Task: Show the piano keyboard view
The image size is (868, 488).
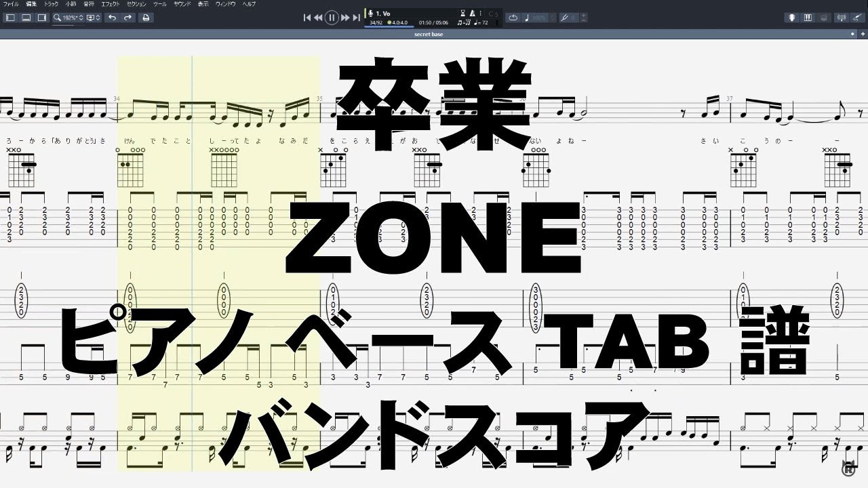Action: click(808, 18)
